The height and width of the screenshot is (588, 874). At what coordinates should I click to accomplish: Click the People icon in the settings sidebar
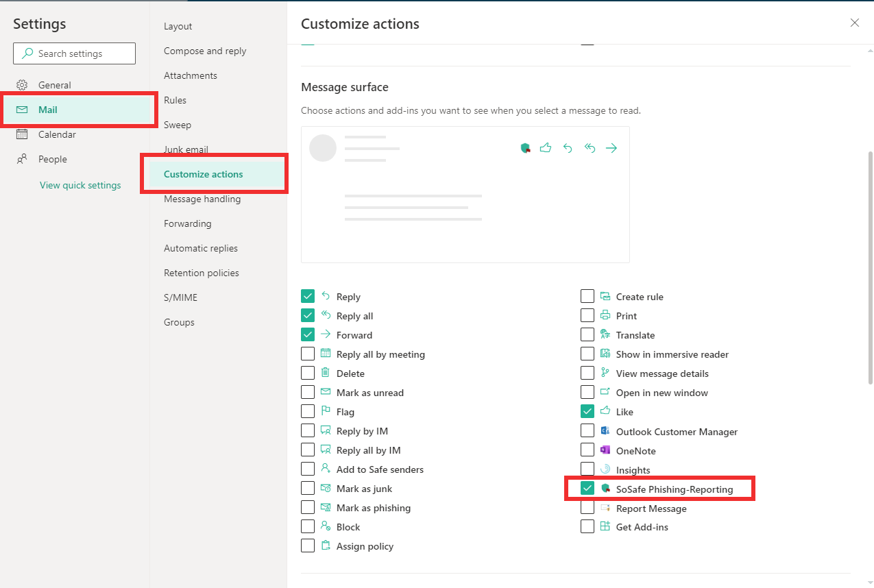[22, 159]
